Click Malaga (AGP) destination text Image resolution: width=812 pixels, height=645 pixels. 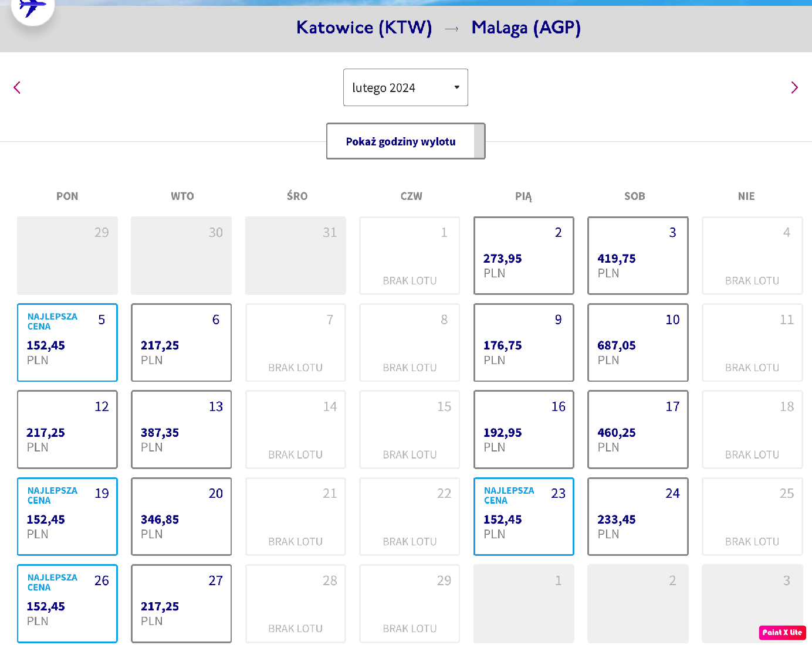(x=526, y=28)
